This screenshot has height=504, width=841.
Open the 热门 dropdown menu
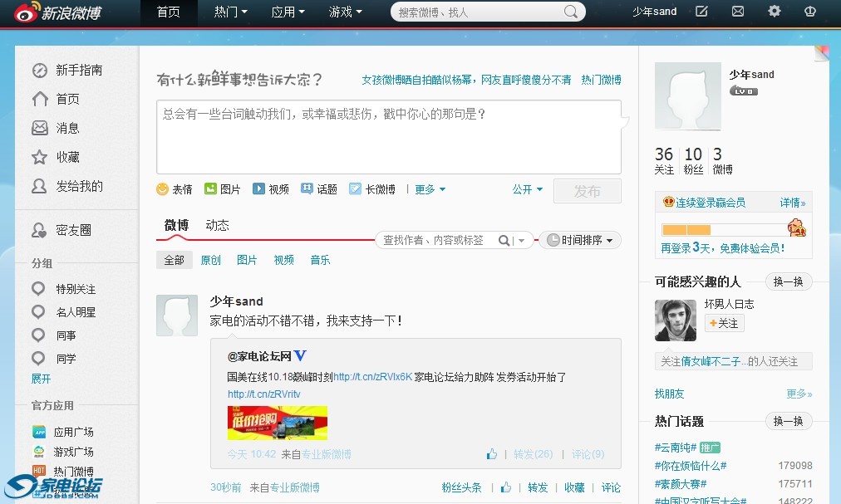[x=231, y=12]
